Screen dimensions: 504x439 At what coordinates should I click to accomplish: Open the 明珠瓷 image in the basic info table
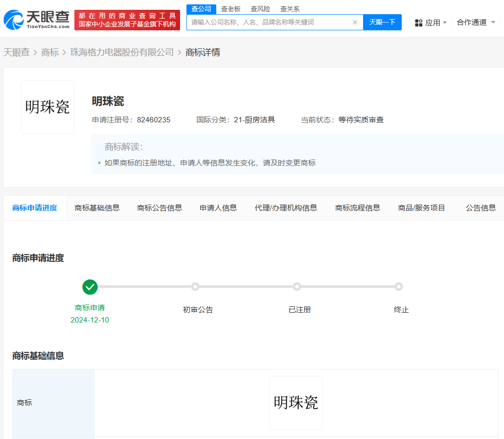pos(296,403)
